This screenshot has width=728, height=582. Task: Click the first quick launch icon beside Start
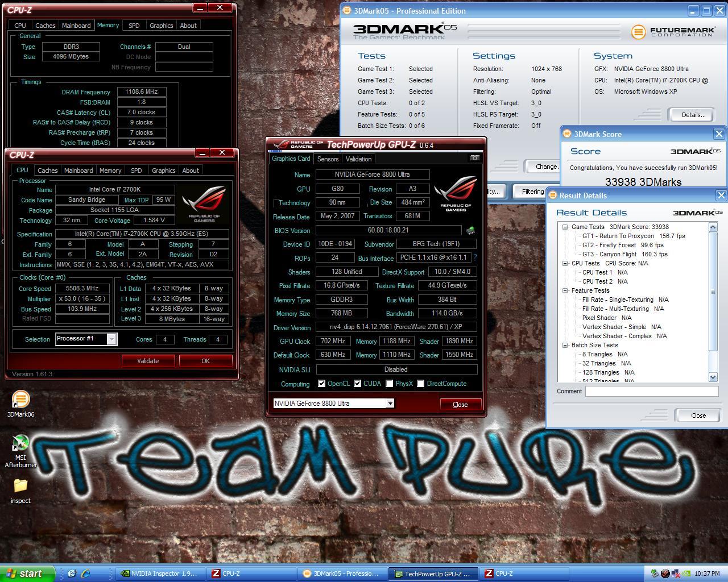coord(72,573)
